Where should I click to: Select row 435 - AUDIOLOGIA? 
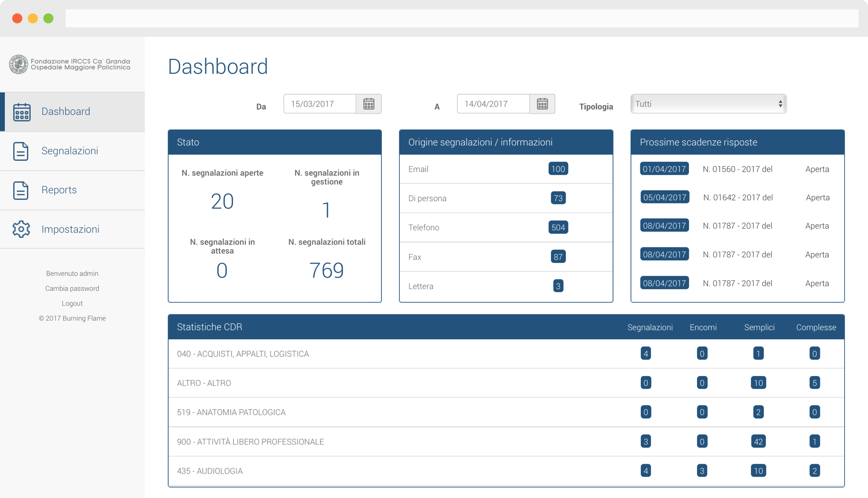click(506, 471)
